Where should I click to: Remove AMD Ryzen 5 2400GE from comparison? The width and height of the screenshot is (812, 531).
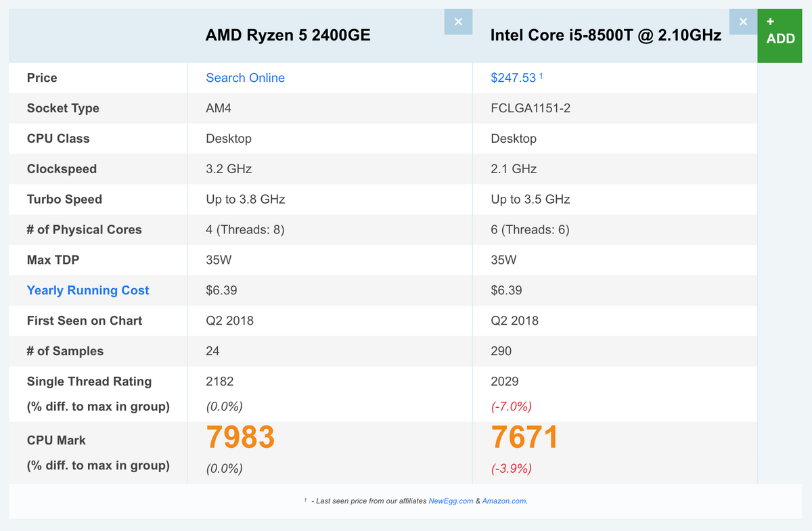point(458,22)
